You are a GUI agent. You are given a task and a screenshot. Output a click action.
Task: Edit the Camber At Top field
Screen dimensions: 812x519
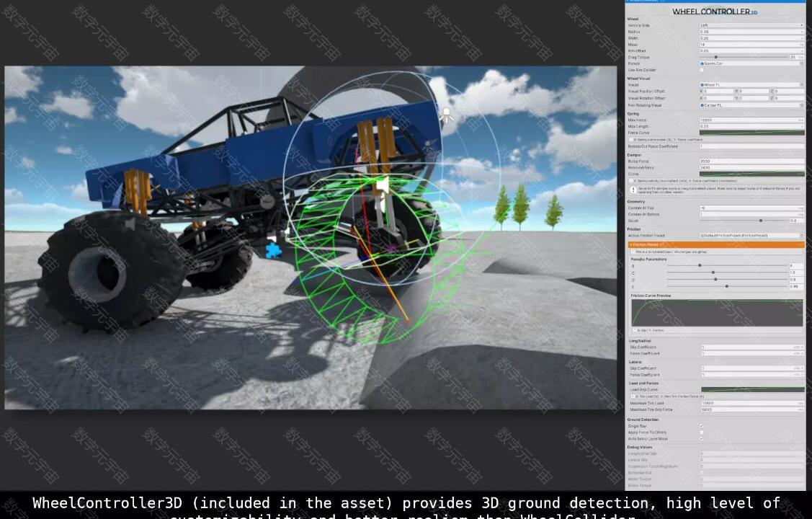tap(751, 208)
